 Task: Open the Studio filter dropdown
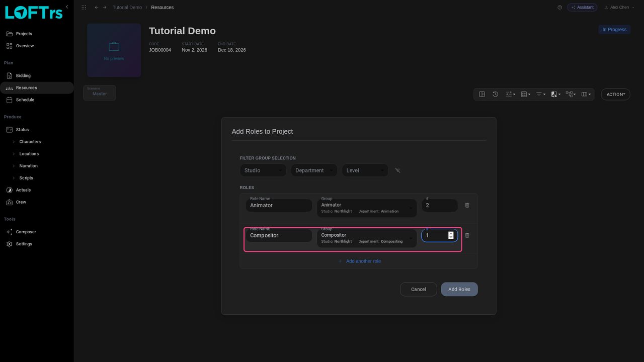[x=263, y=170]
